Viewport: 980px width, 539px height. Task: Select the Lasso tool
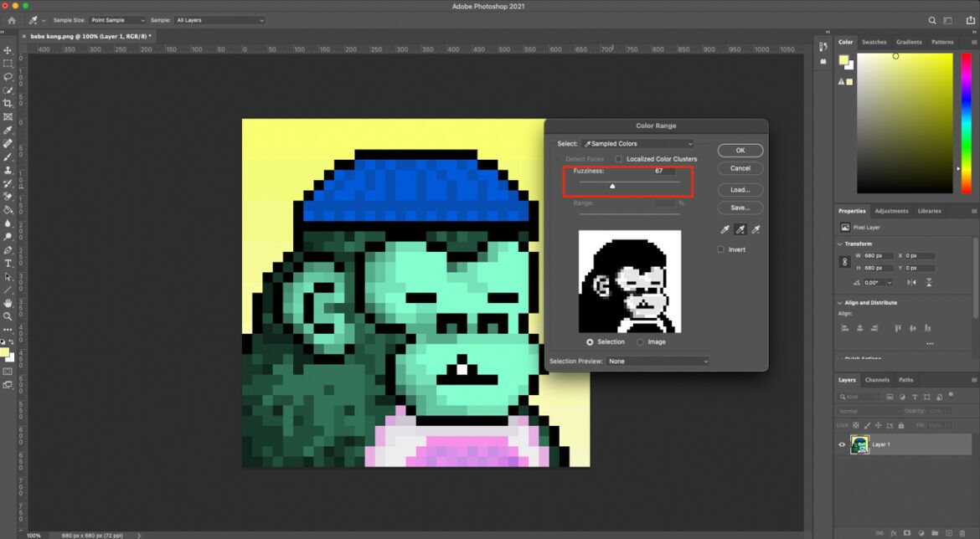pyautogui.click(x=8, y=77)
